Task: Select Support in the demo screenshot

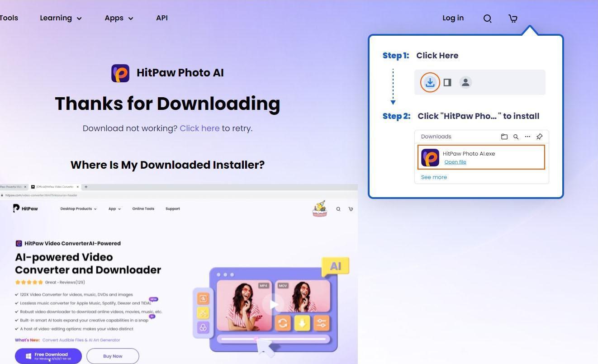Action: pos(173,209)
